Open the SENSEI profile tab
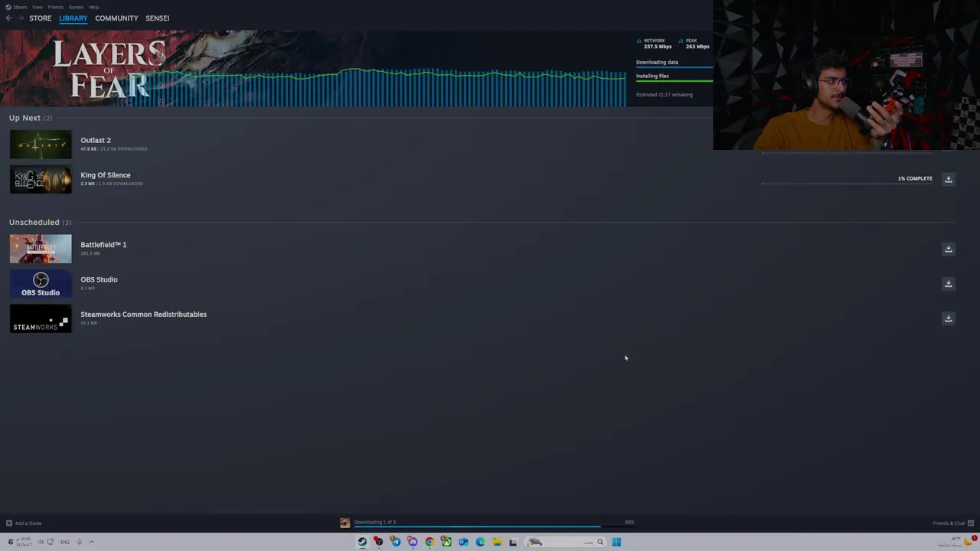 click(x=158, y=18)
